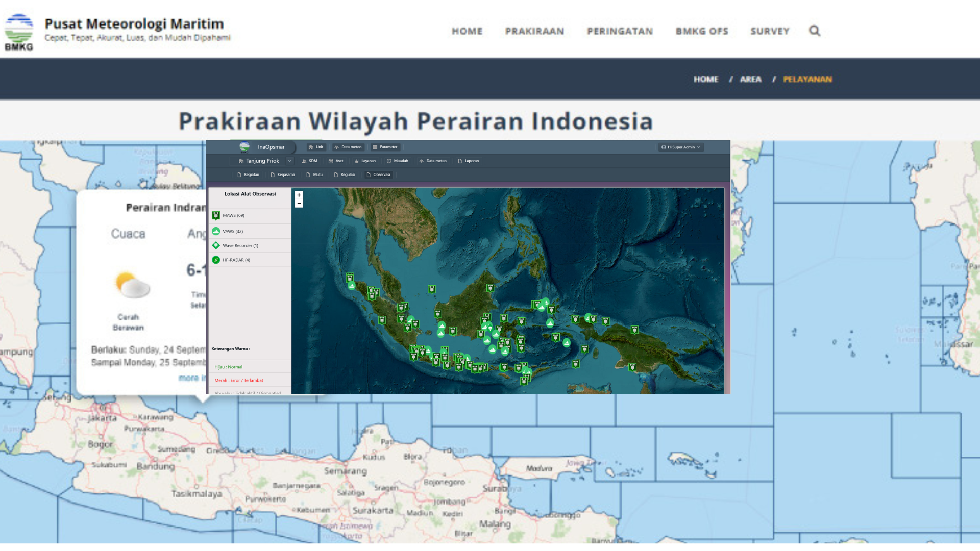
Task: Open the SURVEY menu
Action: coord(770,31)
